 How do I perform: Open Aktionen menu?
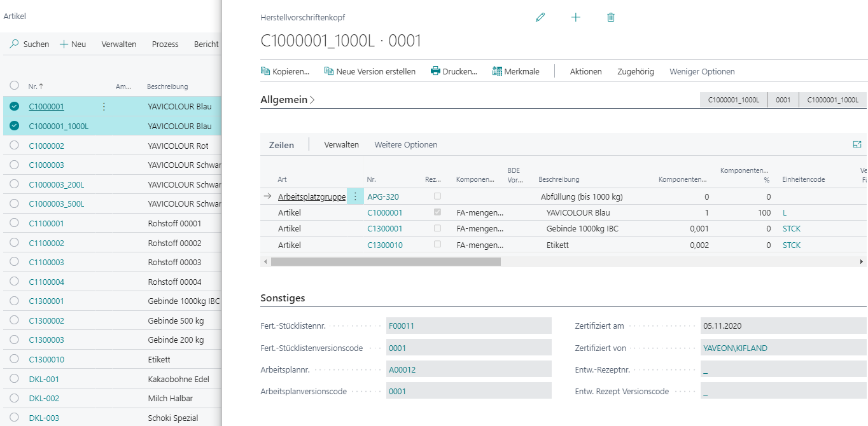click(585, 71)
